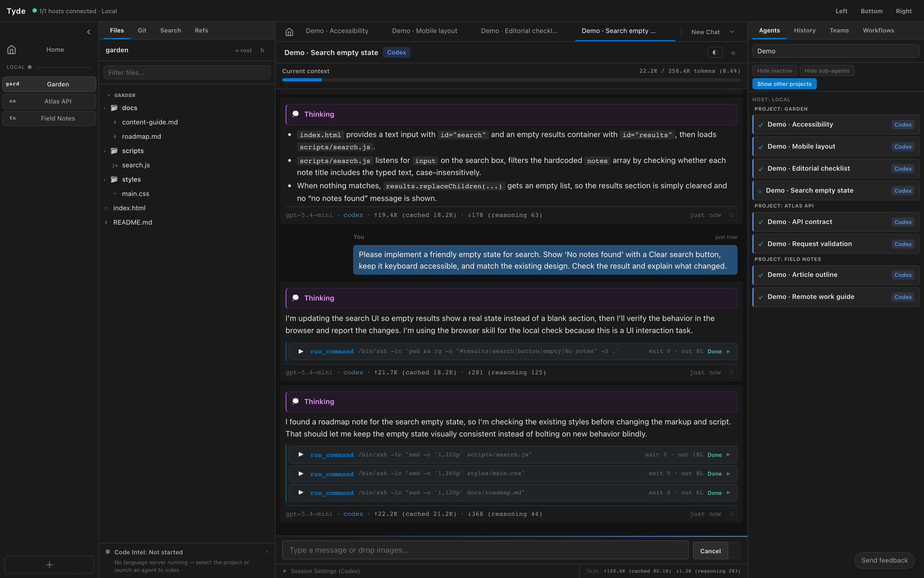
Task: Toggle Hide inactive agents filter
Action: click(x=775, y=71)
